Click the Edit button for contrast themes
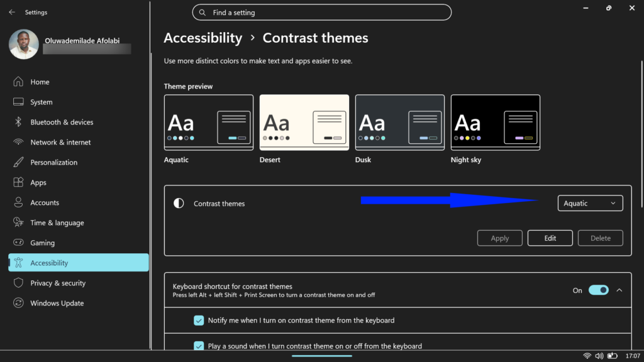The image size is (644, 362). tap(550, 238)
